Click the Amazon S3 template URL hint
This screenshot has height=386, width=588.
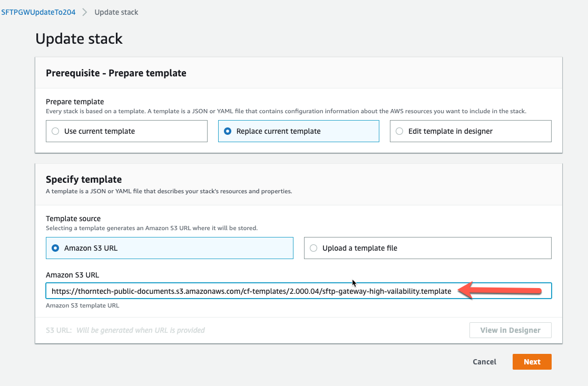pos(82,305)
